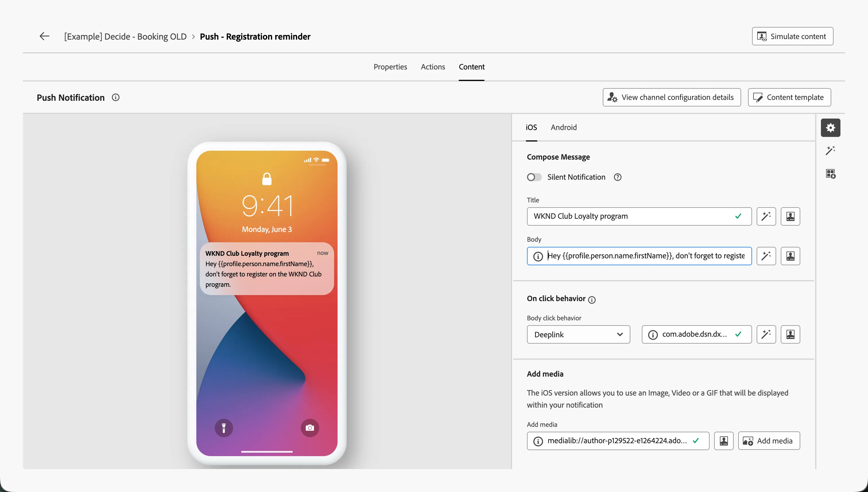Click the info icon inside Body field
The width and height of the screenshot is (868, 492).
pyautogui.click(x=538, y=256)
